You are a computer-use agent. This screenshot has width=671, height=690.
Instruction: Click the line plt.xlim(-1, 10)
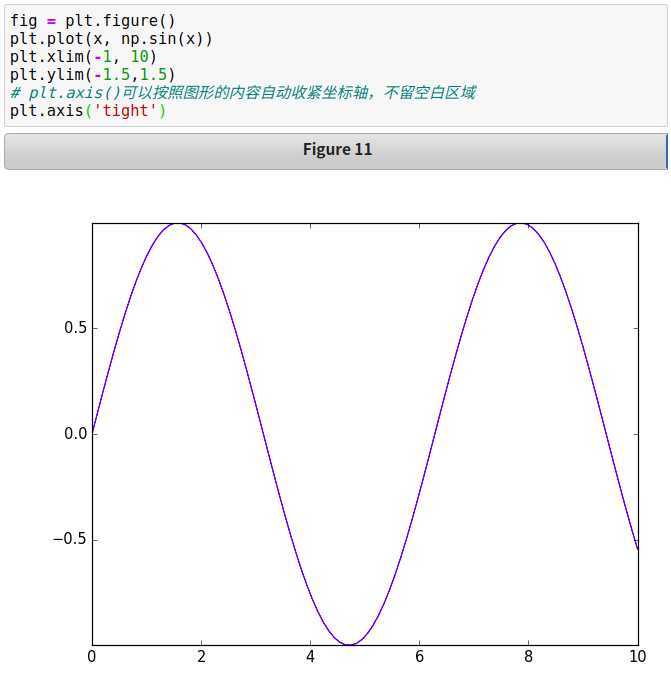click(83, 57)
